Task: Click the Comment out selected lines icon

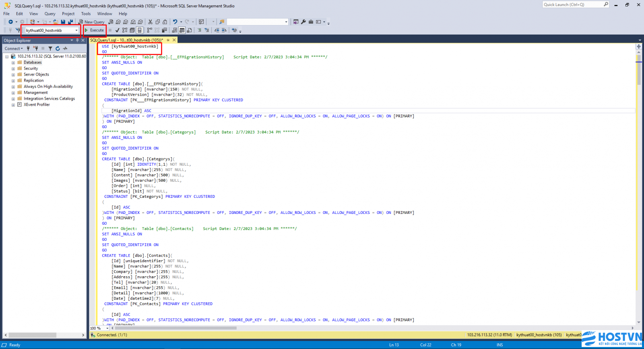Action: [x=199, y=30]
